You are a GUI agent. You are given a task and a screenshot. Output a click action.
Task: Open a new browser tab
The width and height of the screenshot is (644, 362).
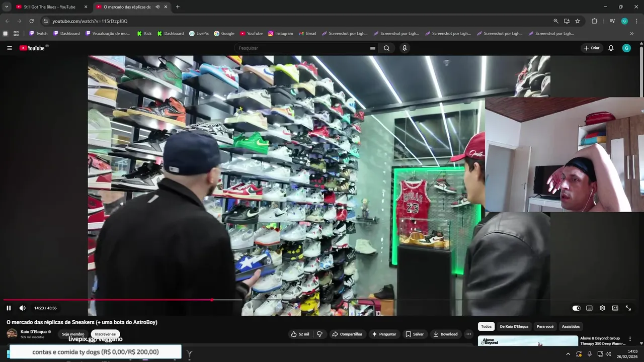[178, 7]
